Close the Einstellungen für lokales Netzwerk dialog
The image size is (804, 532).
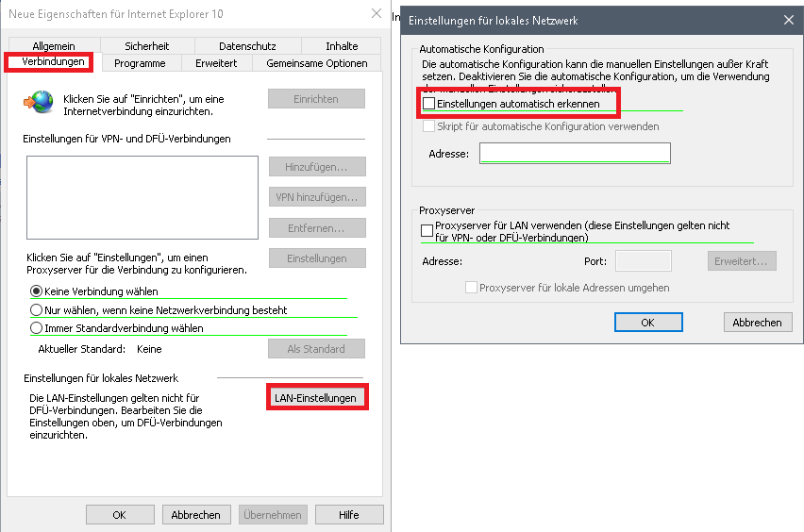(789, 20)
